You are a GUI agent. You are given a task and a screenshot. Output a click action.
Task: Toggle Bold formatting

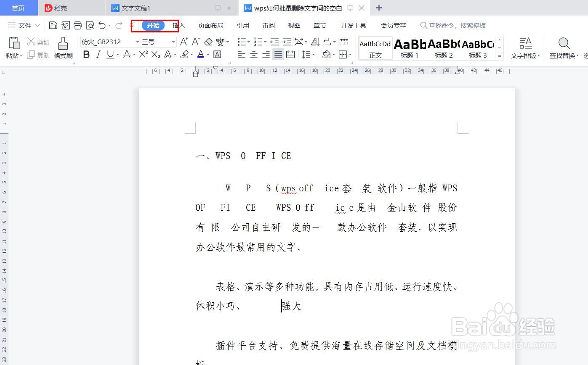pyautogui.click(x=86, y=54)
